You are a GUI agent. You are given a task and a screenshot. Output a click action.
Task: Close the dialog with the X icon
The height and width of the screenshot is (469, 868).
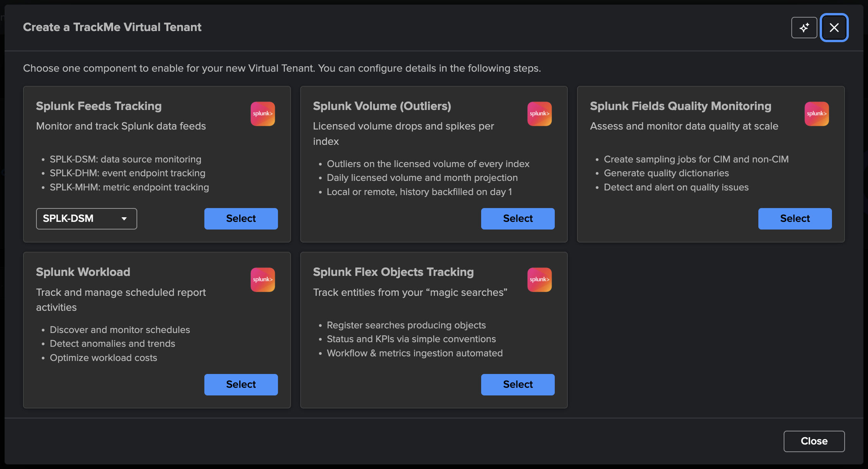click(834, 28)
